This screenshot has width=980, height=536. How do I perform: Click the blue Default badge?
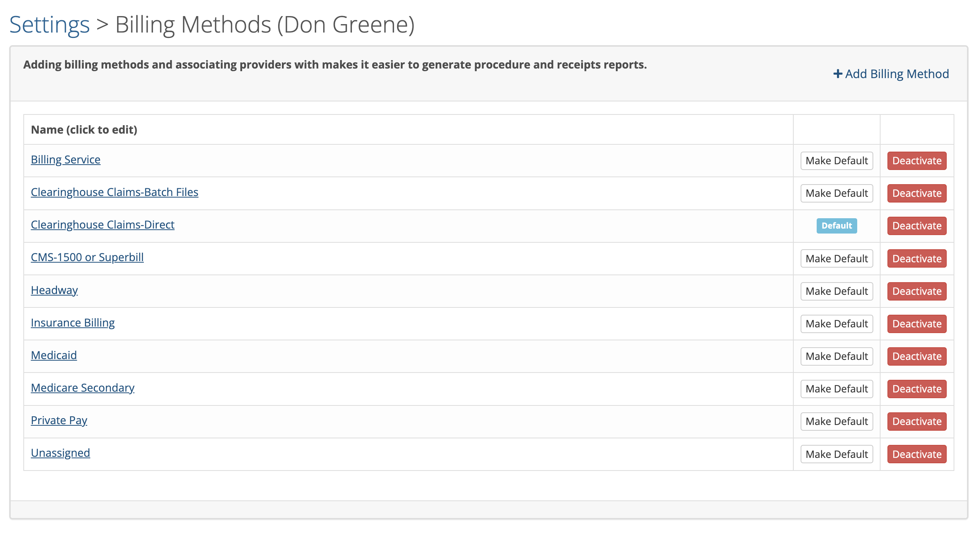tap(837, 226)
